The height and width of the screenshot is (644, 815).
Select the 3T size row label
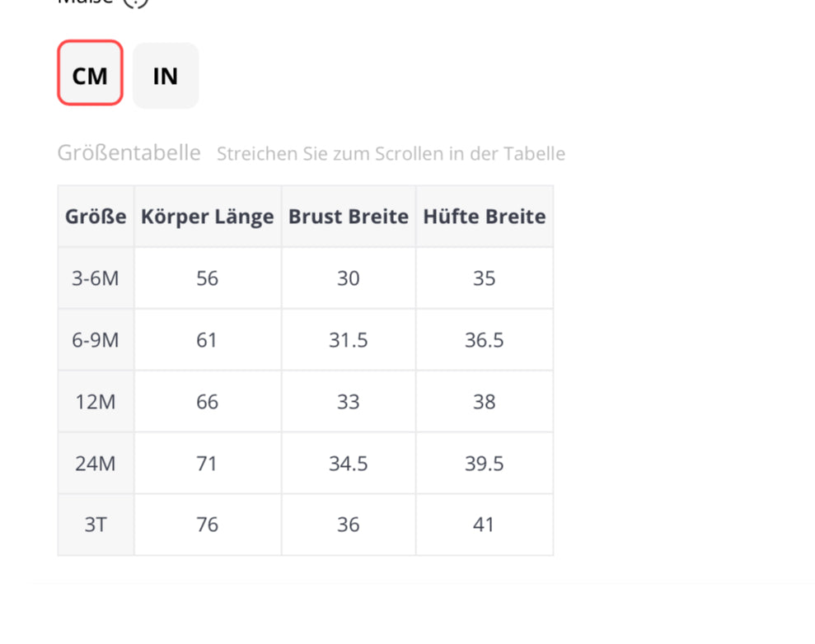(x=96, y=525)
